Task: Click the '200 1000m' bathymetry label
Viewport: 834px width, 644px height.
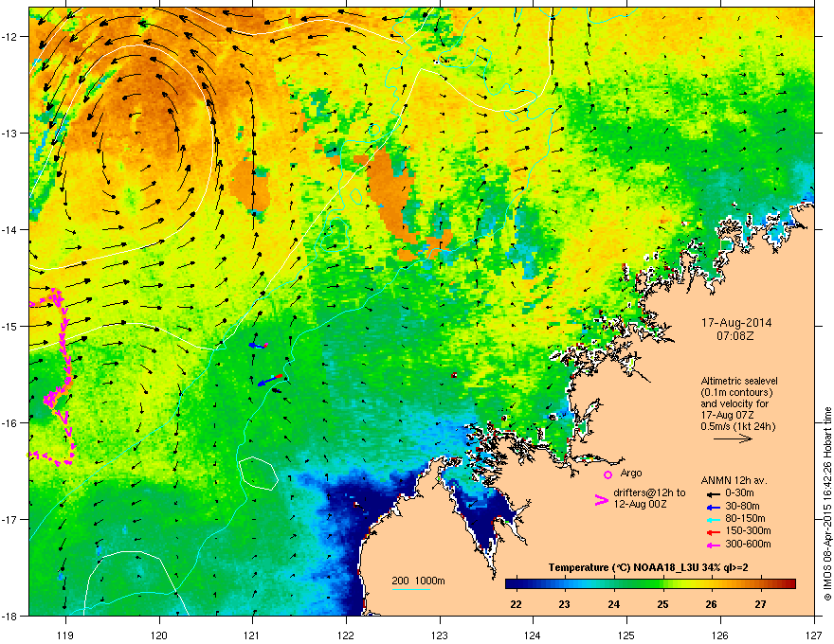Action: 418,581
